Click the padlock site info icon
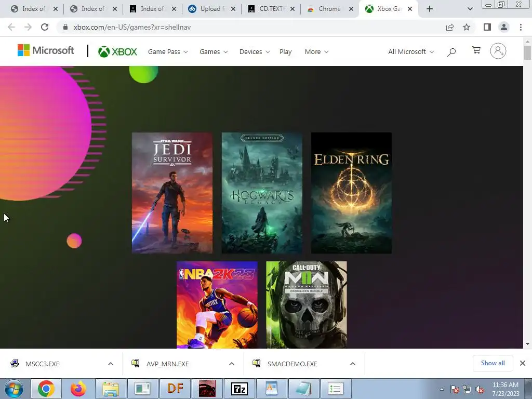This screenshot has width=532, height=399. click(65, 27)
